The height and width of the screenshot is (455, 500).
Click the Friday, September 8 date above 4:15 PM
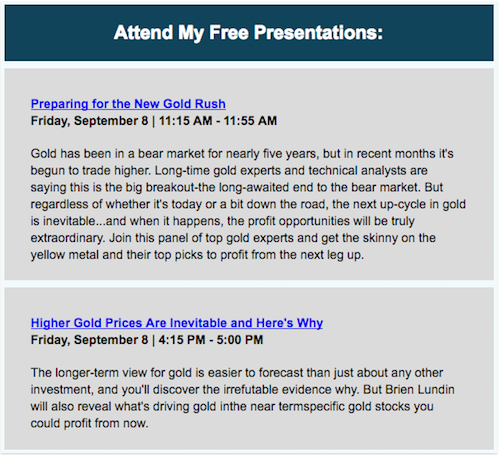[x=89, y=340]
